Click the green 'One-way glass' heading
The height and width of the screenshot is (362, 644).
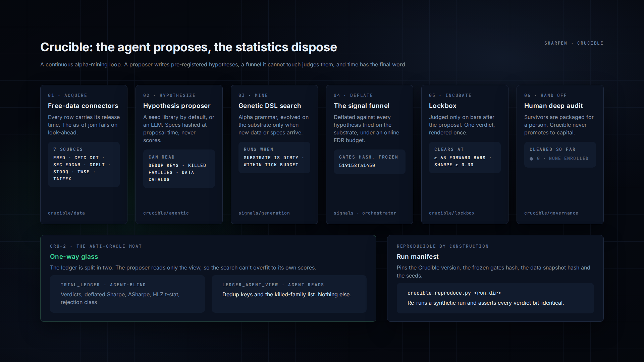pos(74,256)
